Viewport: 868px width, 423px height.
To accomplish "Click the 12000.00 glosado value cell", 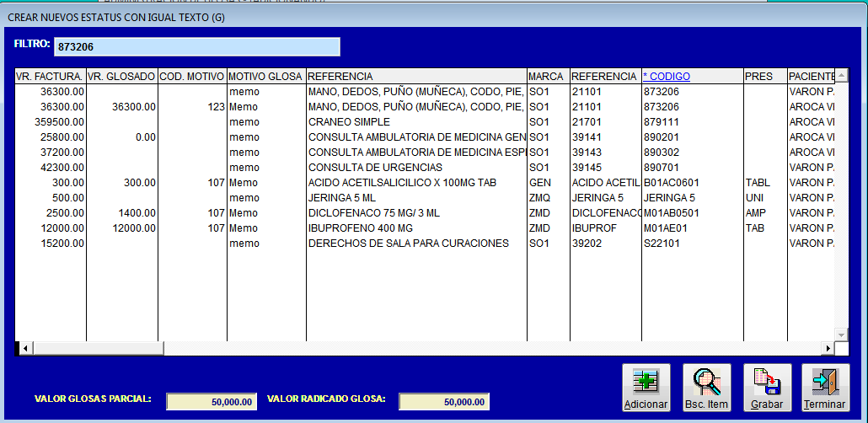I will 122,228.
